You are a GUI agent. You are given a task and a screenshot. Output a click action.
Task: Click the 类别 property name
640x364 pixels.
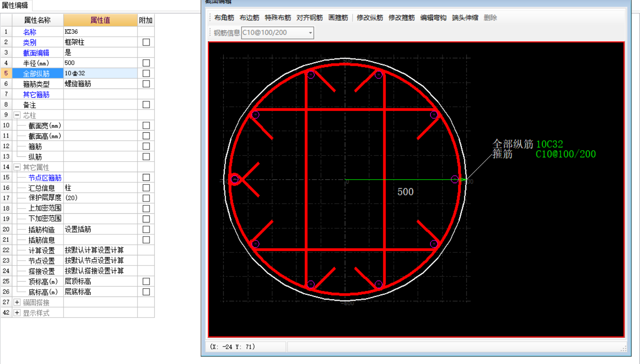pos(30,42)
